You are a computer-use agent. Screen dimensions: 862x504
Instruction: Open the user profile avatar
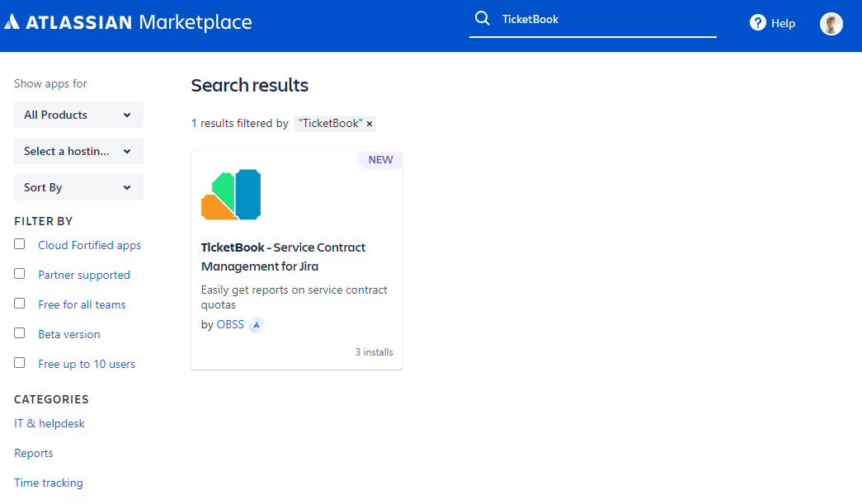(831, 23)
